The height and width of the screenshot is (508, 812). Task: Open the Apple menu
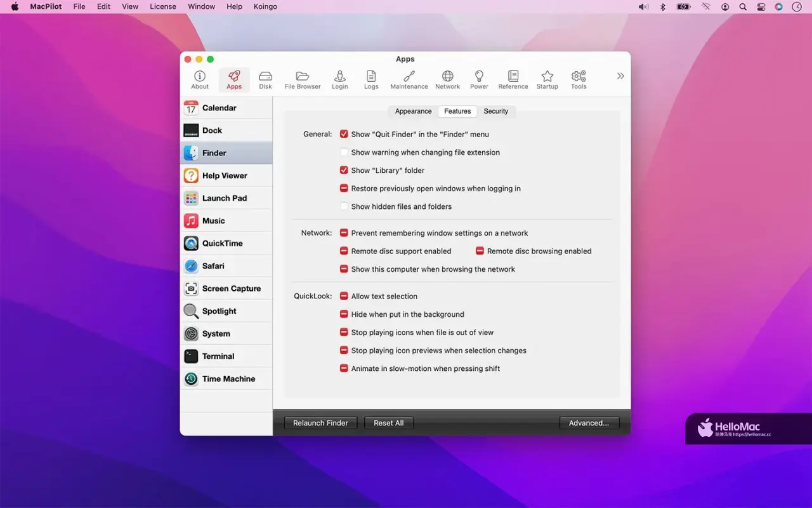coord(15,6)
